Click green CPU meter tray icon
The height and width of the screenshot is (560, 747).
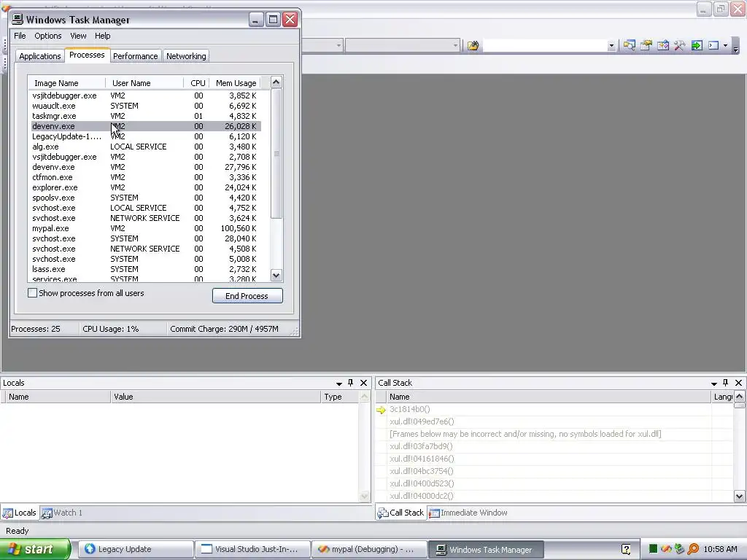(x=653, y=549)
